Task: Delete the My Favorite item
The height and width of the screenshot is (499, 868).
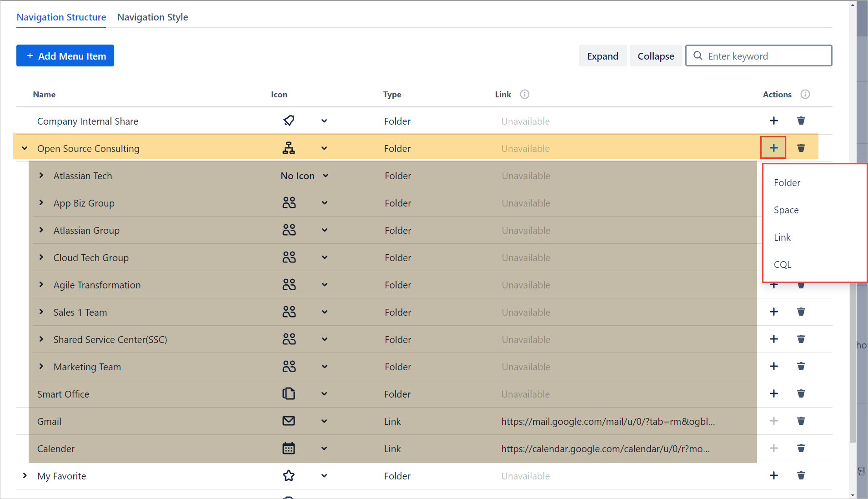Action: [x=801, y=475]
